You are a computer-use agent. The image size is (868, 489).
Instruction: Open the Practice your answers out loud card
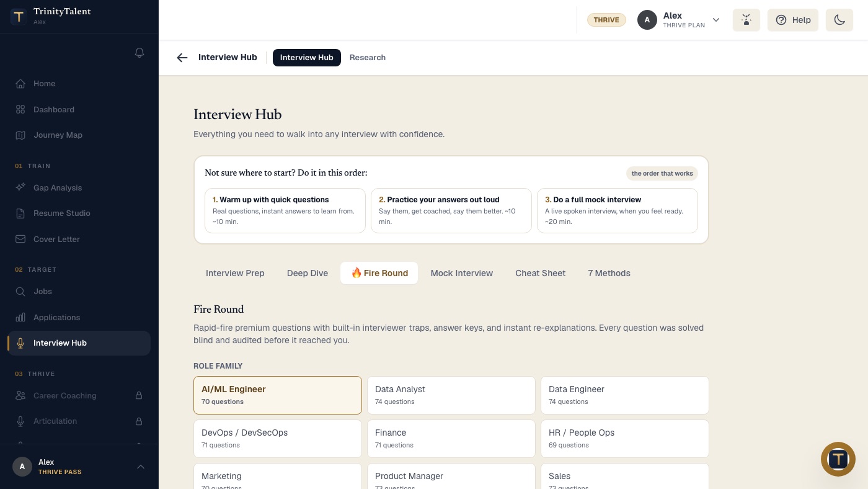[x=451, y=211]
